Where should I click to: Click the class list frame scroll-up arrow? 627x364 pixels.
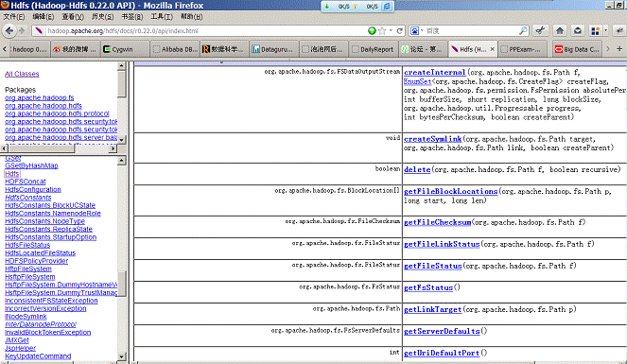pos(122,161)
